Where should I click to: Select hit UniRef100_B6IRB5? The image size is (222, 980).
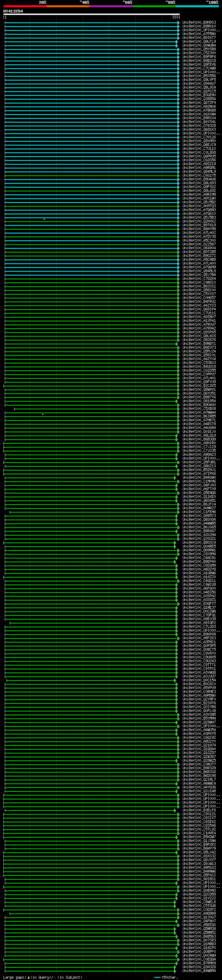(199, 416)
